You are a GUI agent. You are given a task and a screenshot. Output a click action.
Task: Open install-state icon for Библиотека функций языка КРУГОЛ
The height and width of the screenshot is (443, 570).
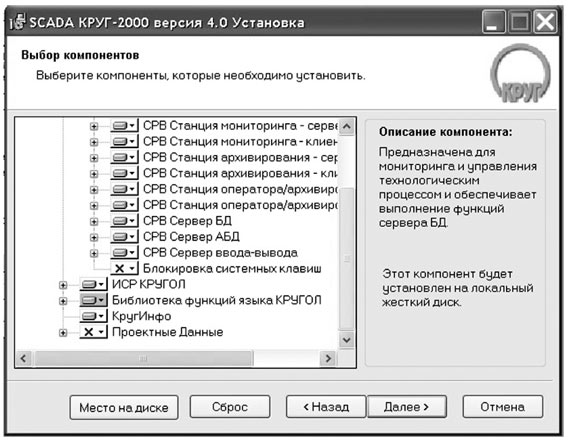pyautogui.click(x=93, y=300)
